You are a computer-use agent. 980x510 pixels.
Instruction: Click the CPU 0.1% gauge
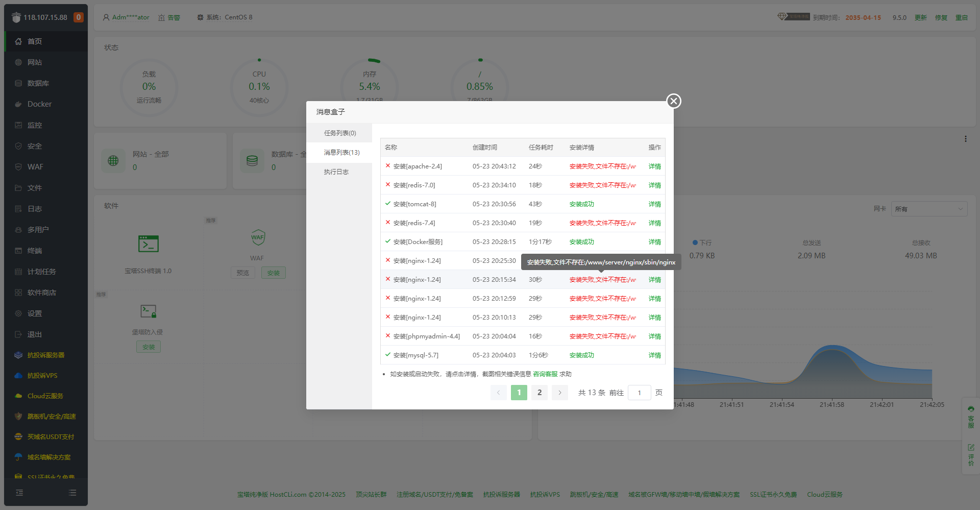pos(259,87)
